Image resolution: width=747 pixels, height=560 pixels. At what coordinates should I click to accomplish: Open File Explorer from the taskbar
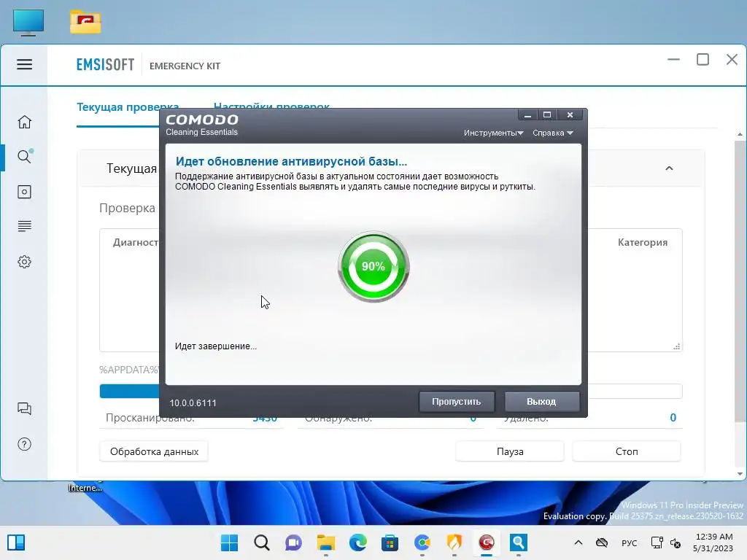326,542
